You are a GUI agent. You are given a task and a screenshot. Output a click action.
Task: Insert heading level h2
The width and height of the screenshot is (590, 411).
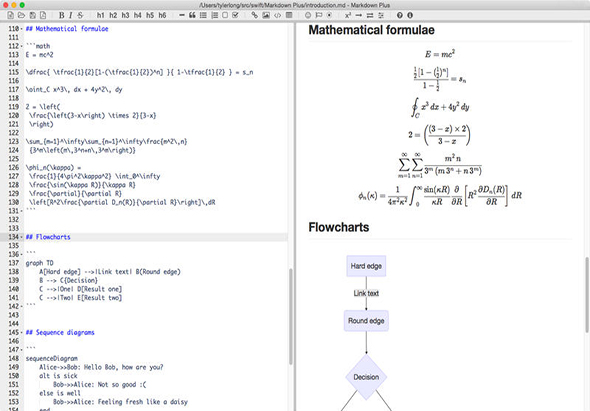(x=113, y=15)
